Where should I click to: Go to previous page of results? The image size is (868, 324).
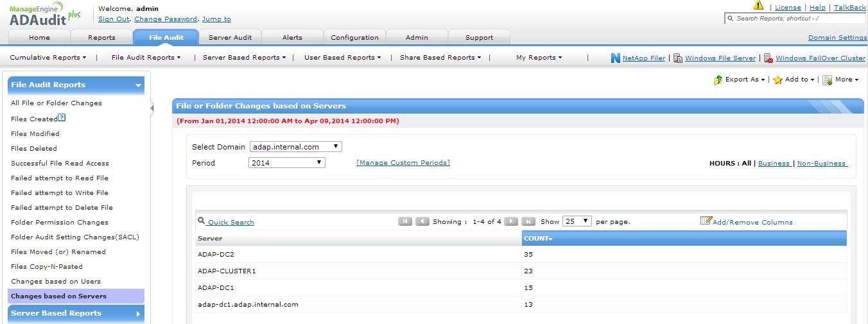click(x=422, y=221)
